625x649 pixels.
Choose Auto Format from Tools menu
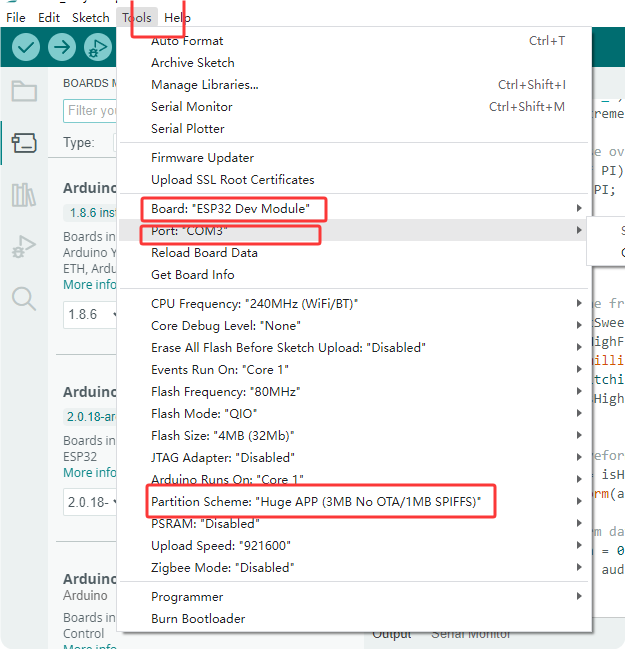(x=354, y=41)
